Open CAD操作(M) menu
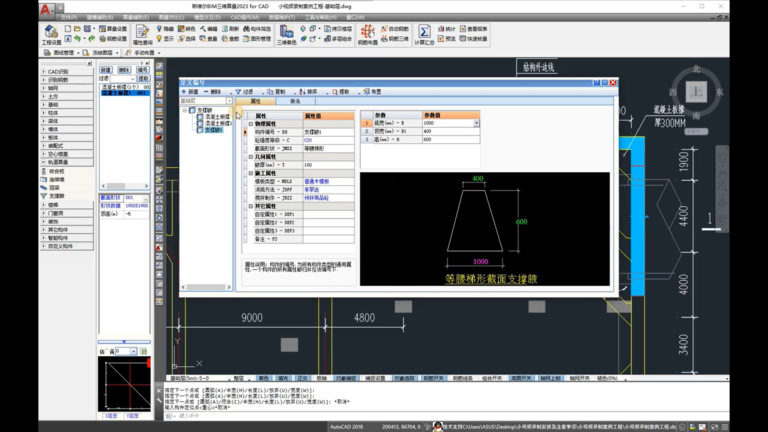Screen dimensions: 768x432 click(245, 18)
